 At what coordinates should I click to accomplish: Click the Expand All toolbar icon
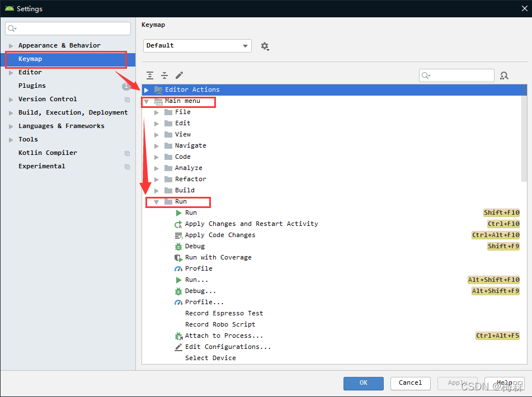150,75
